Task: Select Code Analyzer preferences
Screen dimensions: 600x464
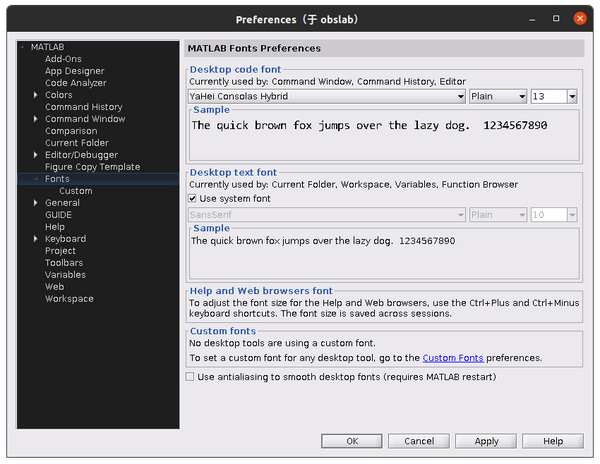Action: (76, 83)
